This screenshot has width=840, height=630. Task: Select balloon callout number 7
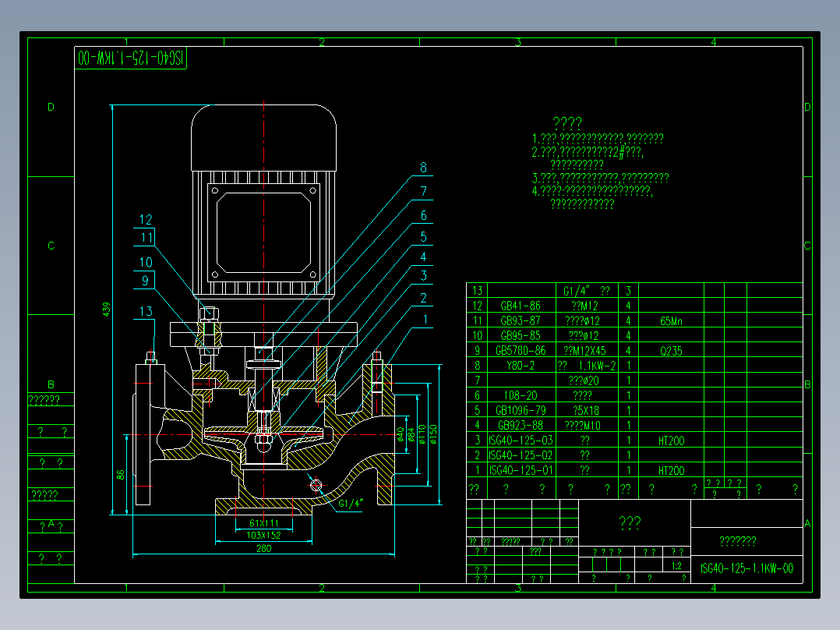(x=424, y=189)
